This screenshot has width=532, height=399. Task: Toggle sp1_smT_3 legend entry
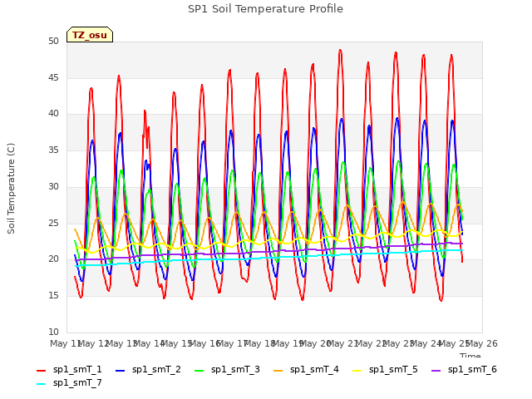click(x=227, y=369)
